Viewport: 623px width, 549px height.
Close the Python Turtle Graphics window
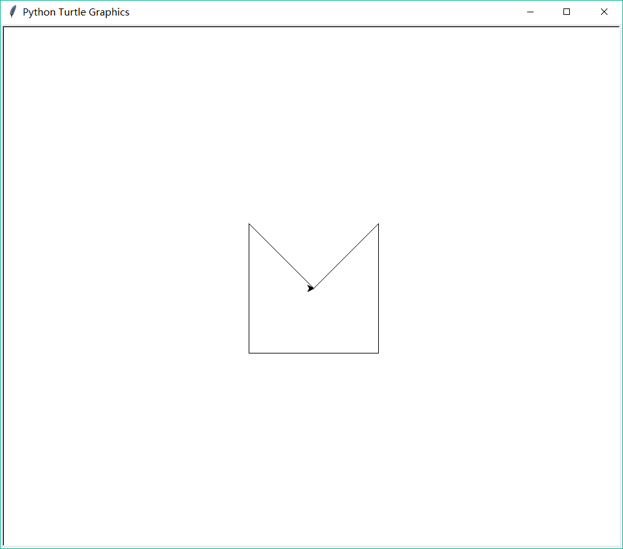604,12
